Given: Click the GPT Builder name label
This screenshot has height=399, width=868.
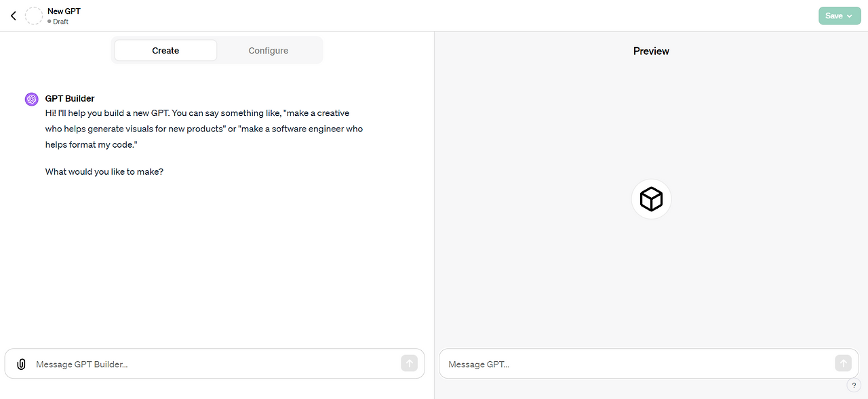Looking at the screenshot, I should [x=70, y=98].
